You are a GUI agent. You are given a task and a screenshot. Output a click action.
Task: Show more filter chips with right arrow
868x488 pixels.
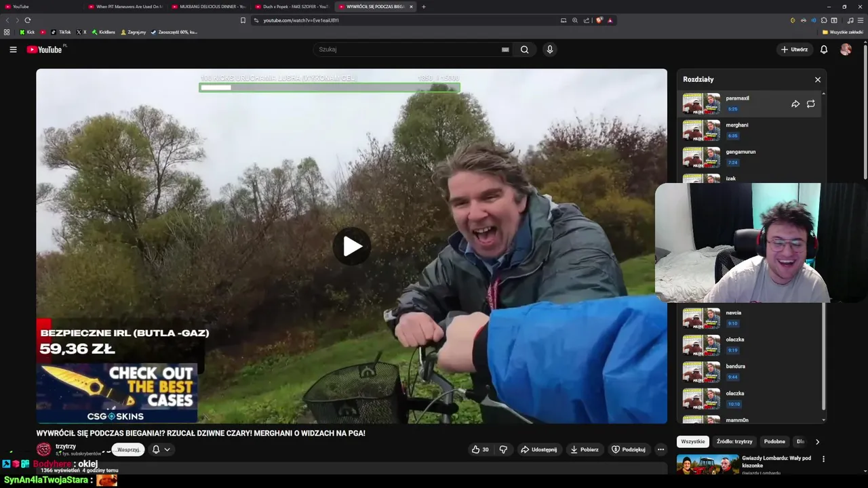click(817, 442)
